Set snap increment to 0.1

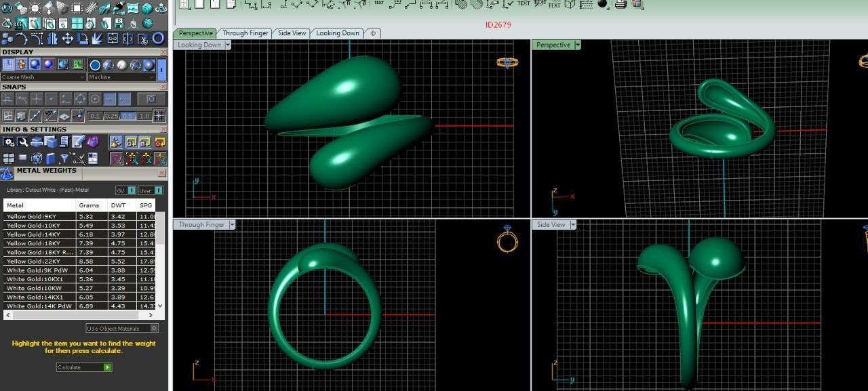(x=95, y=116)
